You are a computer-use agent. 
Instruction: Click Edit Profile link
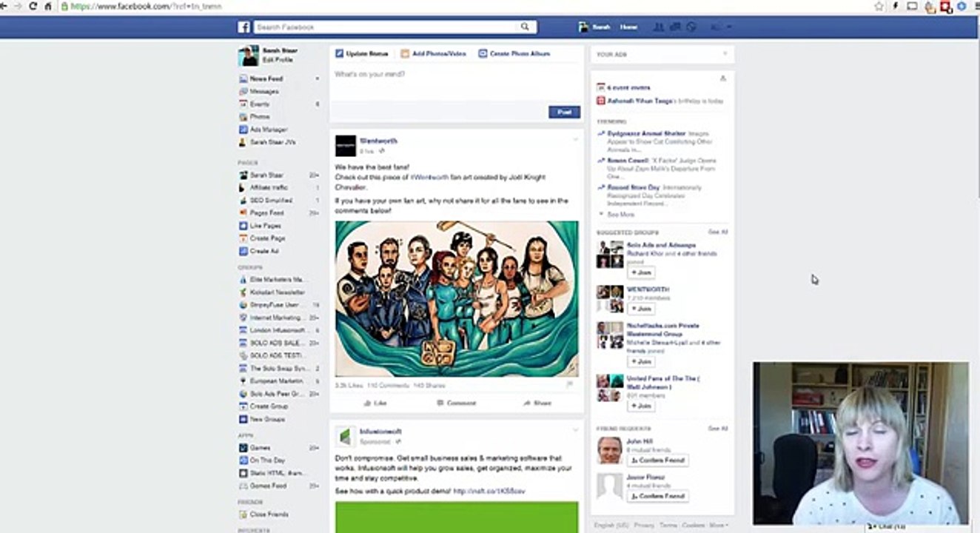point(278,60)
